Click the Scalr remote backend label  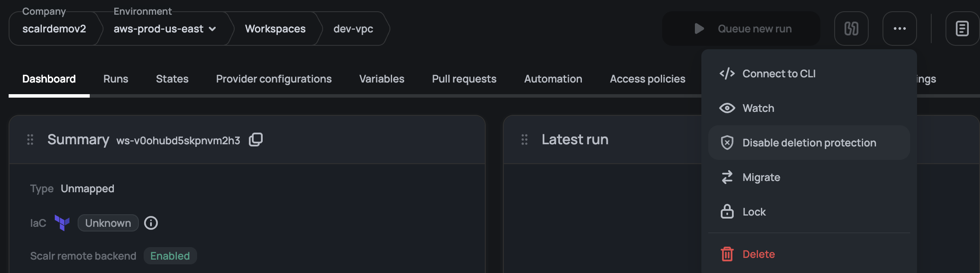pos(83,256)
